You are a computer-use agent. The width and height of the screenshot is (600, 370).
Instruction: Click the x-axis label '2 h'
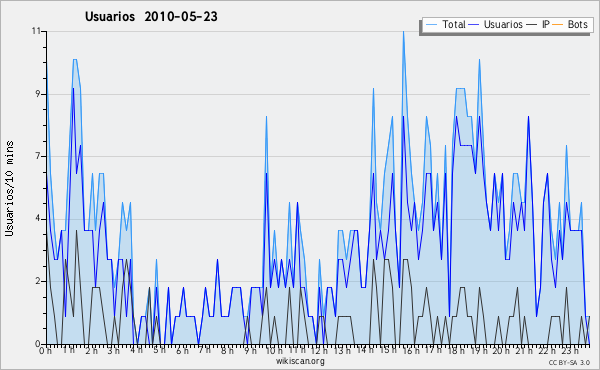pos(91,350)
